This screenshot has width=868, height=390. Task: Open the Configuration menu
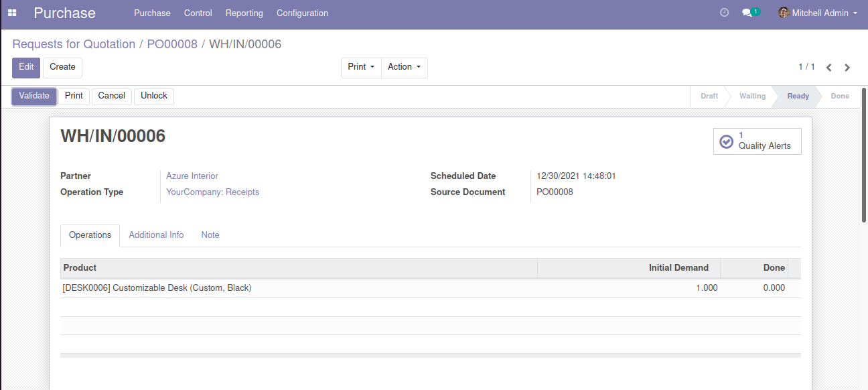303,13
